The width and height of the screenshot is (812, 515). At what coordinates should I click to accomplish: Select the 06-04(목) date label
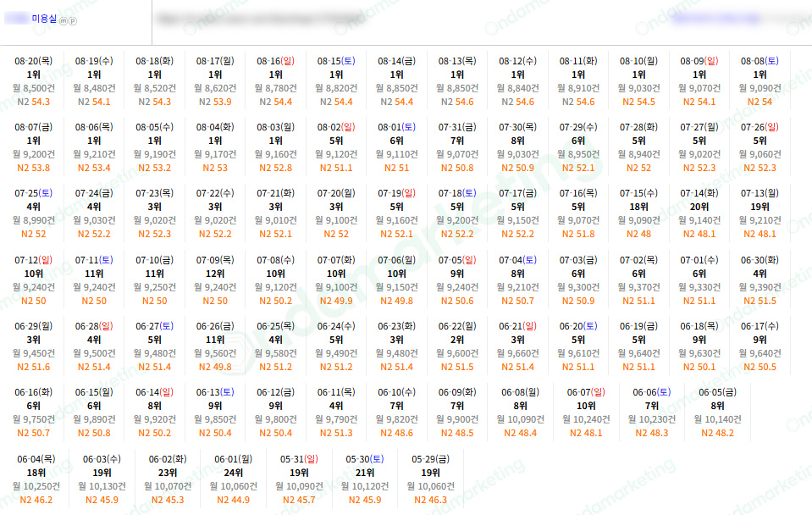point(36,459)
